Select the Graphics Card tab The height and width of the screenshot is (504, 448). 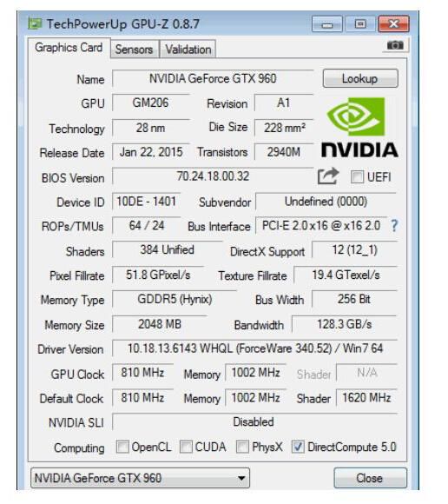[x=69, y=48]
